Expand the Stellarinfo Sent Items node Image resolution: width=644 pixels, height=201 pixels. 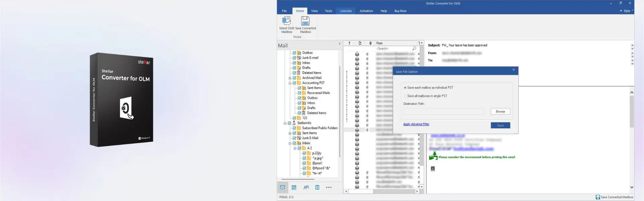[290, 133]
